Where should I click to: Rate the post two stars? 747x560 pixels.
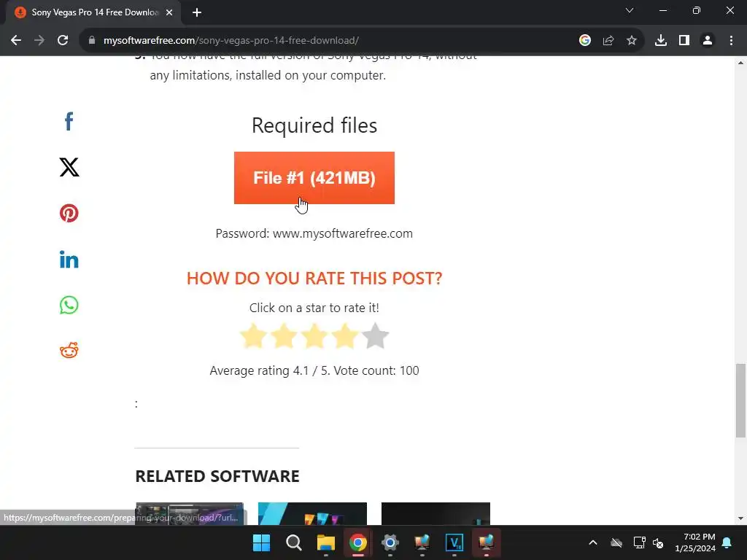284,336
